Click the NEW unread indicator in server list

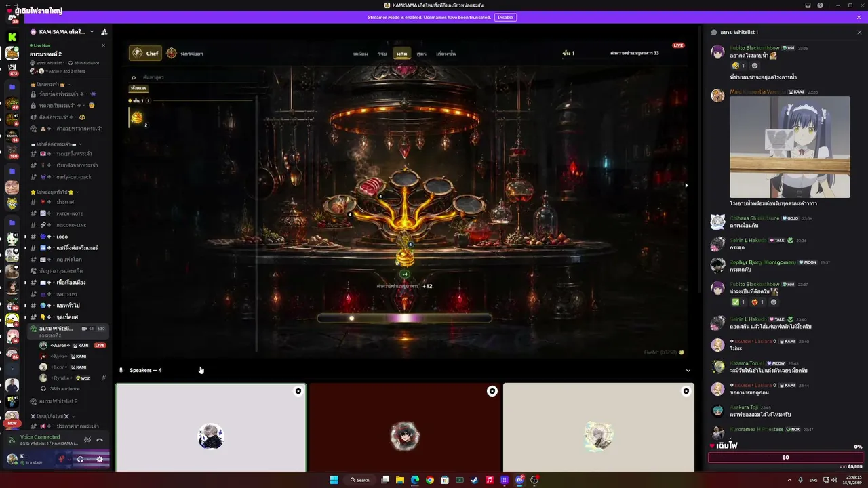coord(12,423)
